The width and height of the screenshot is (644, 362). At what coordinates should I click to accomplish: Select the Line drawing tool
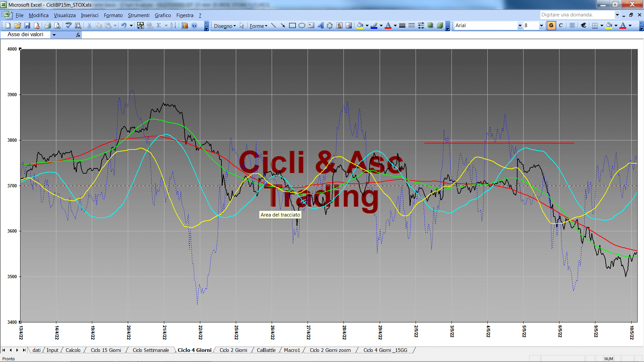point(273,25)
